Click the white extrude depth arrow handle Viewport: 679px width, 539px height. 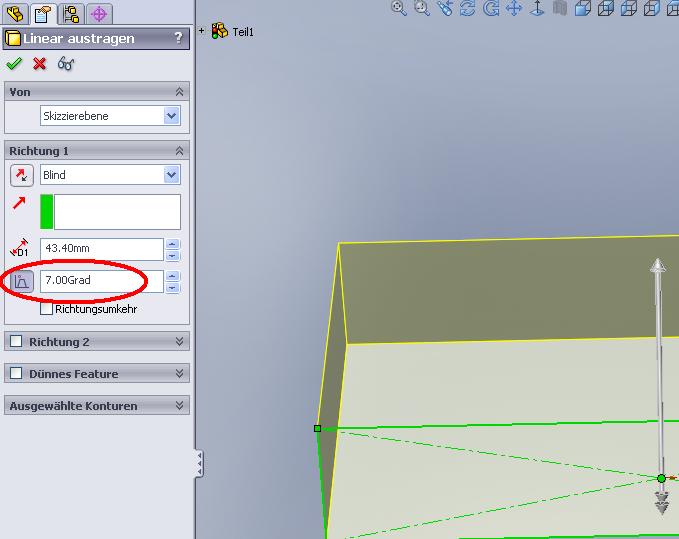[658, 265]
